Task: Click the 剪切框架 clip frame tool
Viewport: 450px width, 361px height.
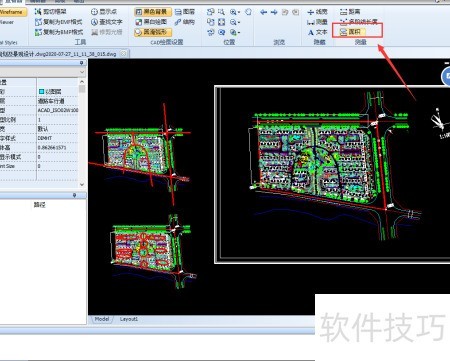Action: [51, 12]
